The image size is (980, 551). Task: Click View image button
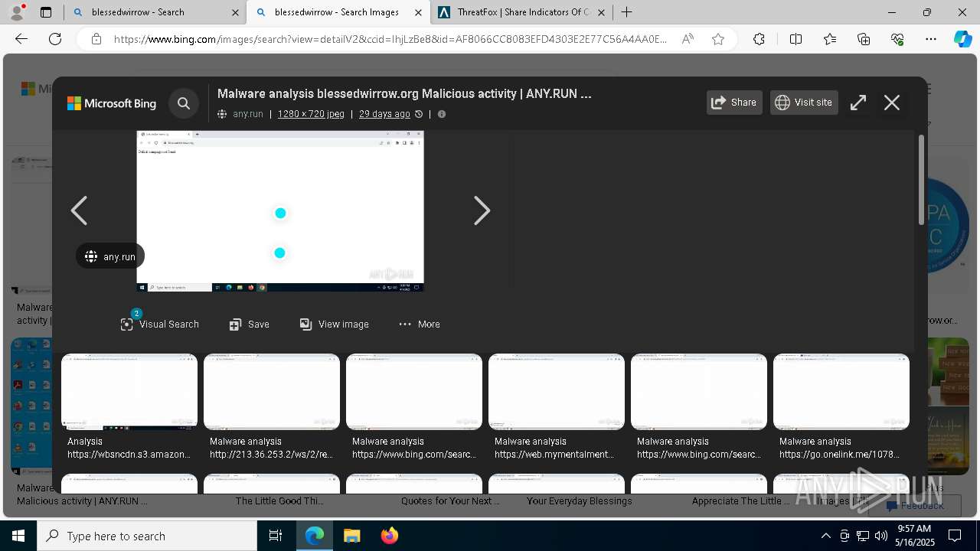335,324
